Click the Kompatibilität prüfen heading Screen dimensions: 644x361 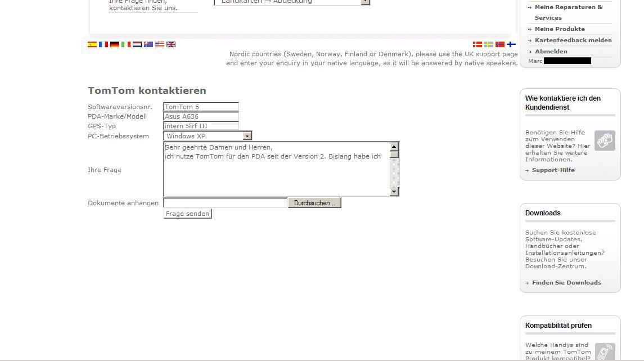(x=559, y=325)
